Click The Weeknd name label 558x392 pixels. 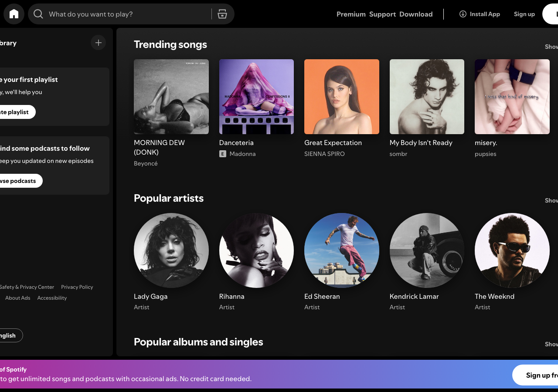[x=495, y=296]
